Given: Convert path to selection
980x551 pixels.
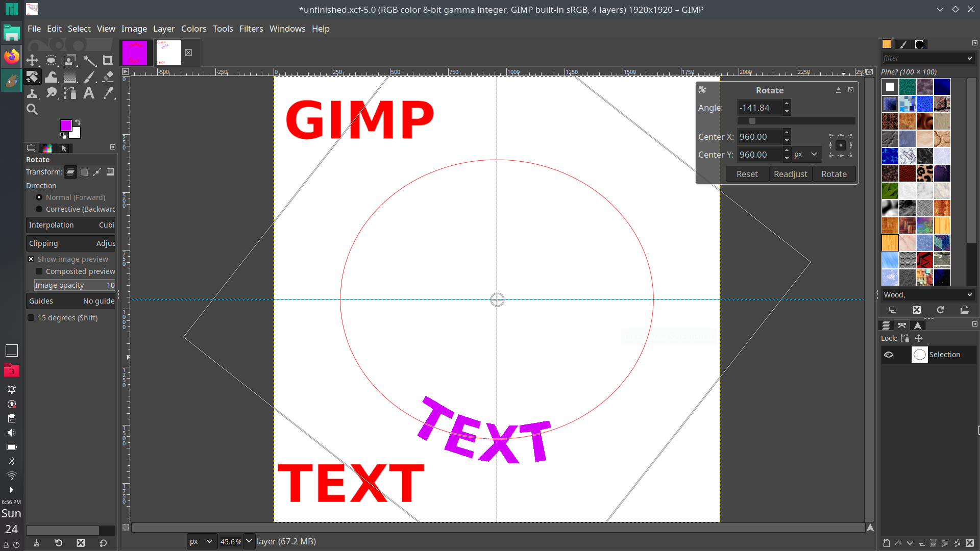Looking at the screenshot, I should (934, 543).
